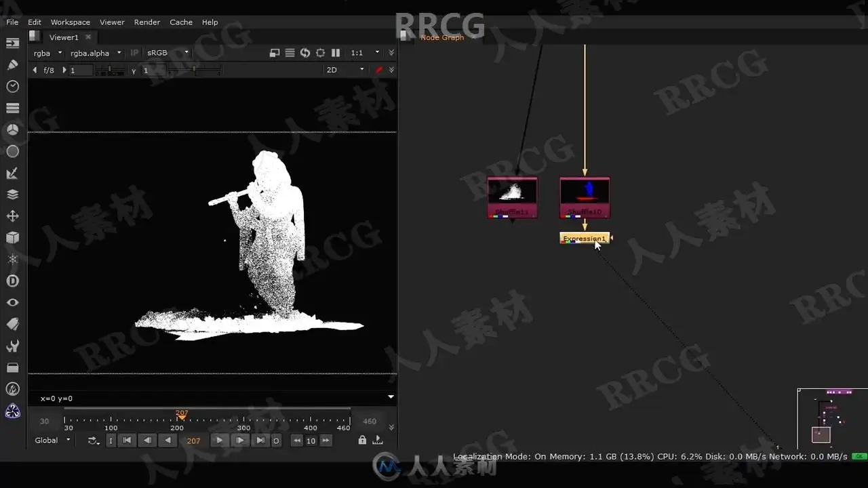Open the Deep nodes D icon
Image resolution: width=868 pixels, height=488 pixels.
[12, 281]
